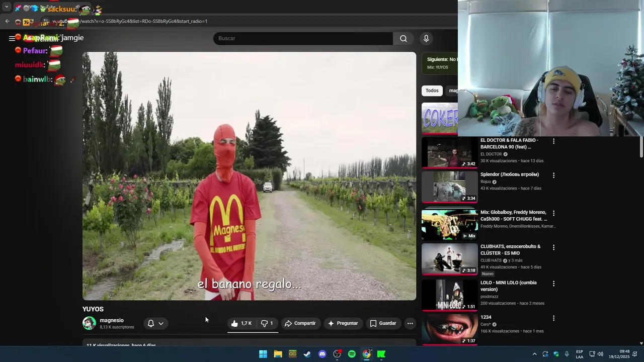Open the magnesio channel avatar
The width and height of the screenshot is (644, 362).
point(89,323)
